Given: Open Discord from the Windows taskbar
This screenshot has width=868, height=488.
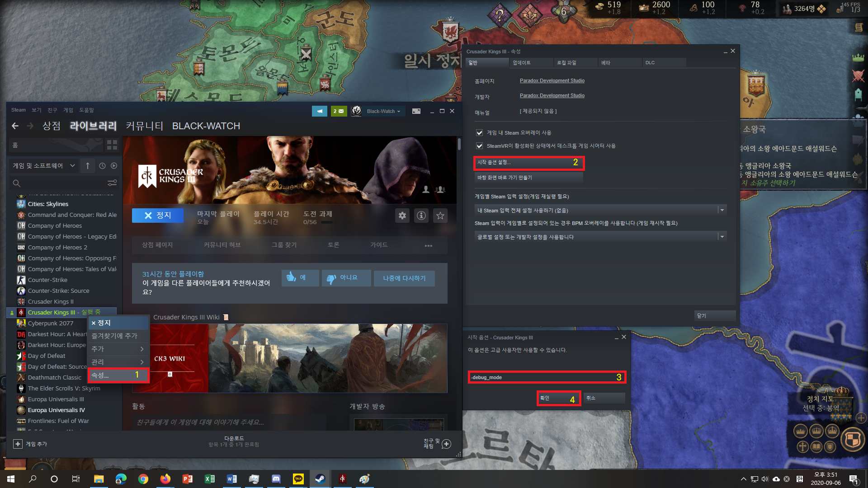Looking at the screenshot, I should (276, 479).
